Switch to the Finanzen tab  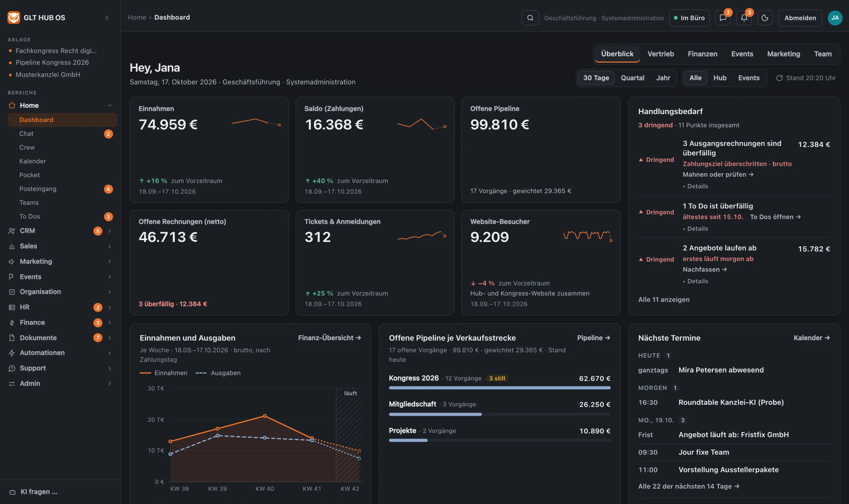tap(702, 54)
